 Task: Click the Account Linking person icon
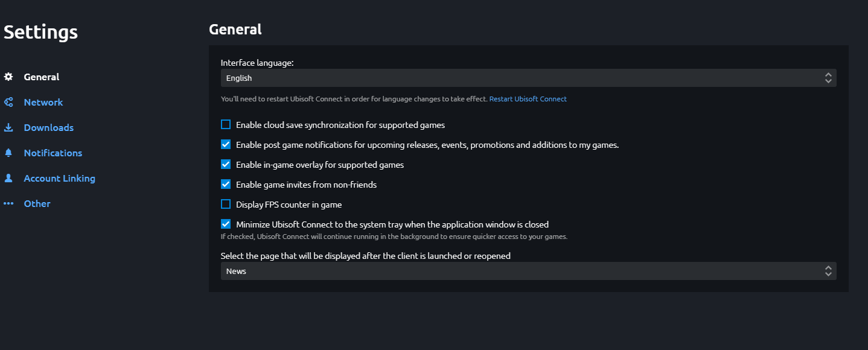click(x=8, y=178)
